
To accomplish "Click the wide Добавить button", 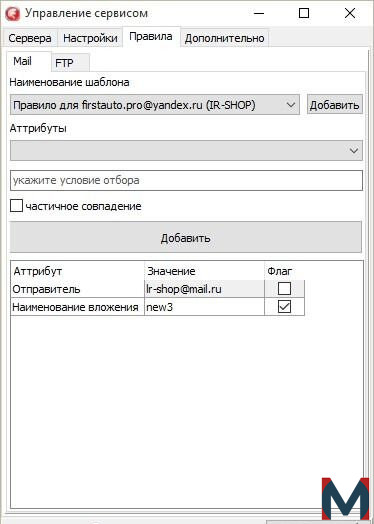I will [186, 238].
